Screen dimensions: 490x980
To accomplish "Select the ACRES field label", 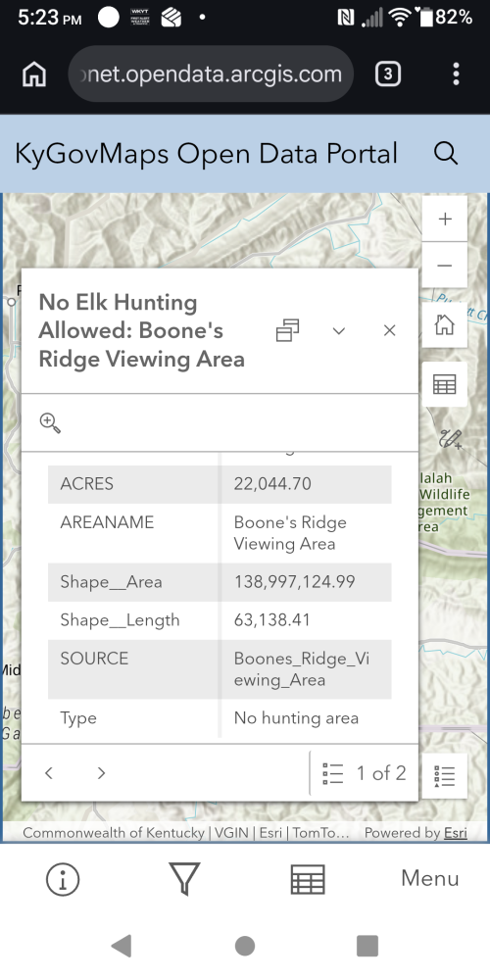I will point(87,484).
